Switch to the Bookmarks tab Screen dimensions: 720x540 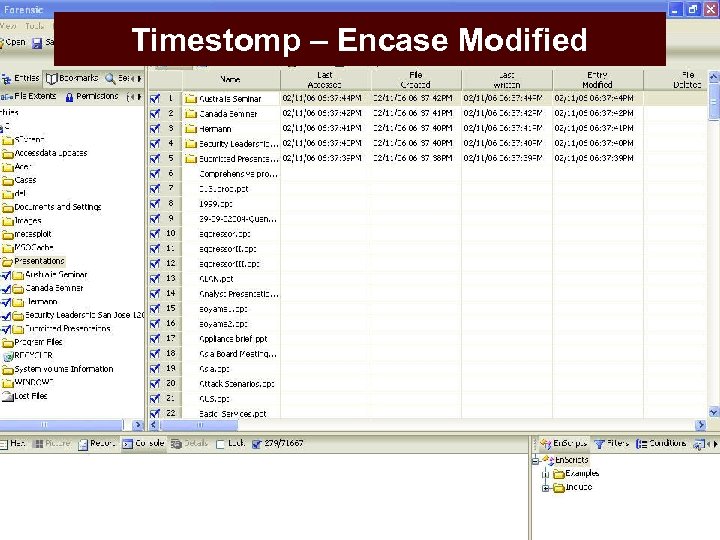pos(73,79)
